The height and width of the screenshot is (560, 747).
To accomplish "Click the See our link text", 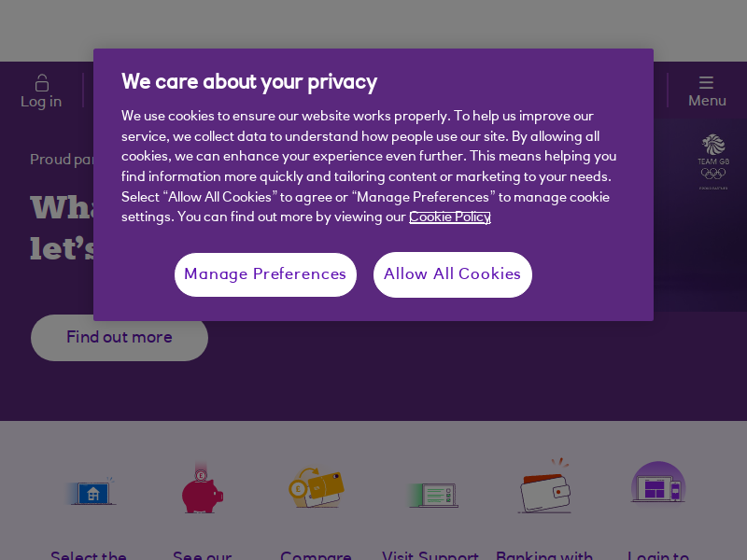I will [202, 555].
